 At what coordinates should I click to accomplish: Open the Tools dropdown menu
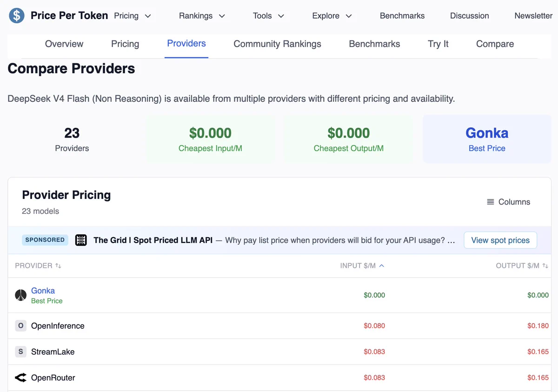pyautogui.click(x=268, y=16)
